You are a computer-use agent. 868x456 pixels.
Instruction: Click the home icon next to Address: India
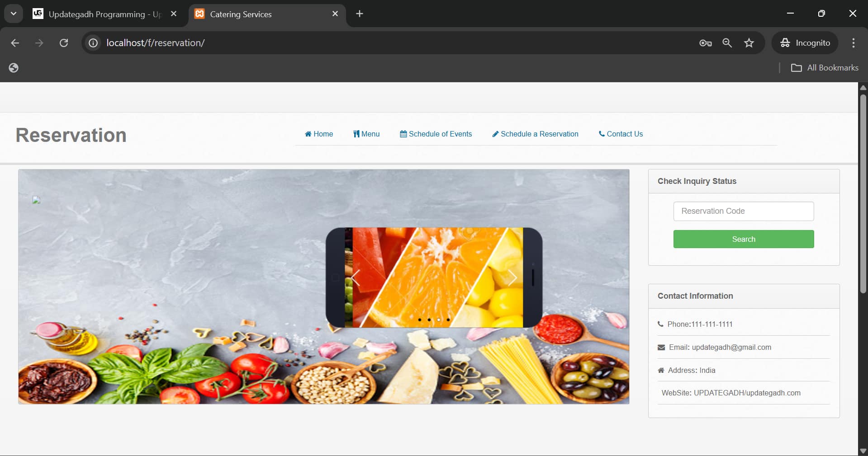(660, 371)
